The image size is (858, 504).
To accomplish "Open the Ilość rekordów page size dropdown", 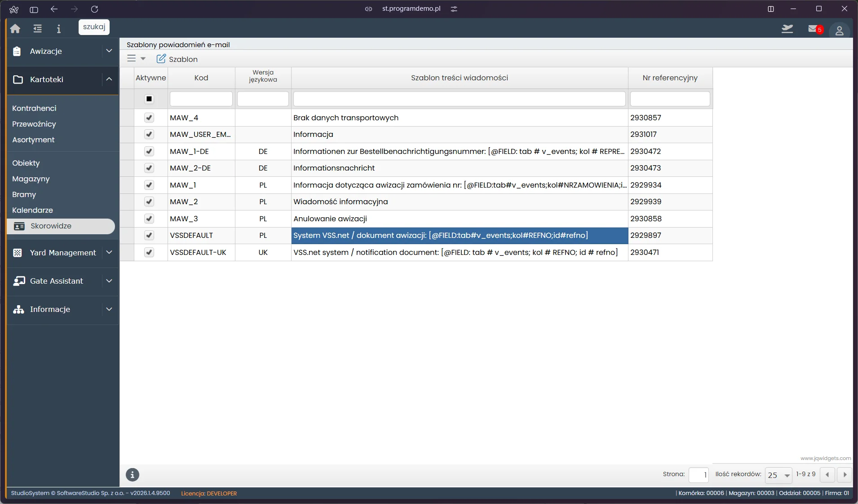I will (x=778, y=475).
